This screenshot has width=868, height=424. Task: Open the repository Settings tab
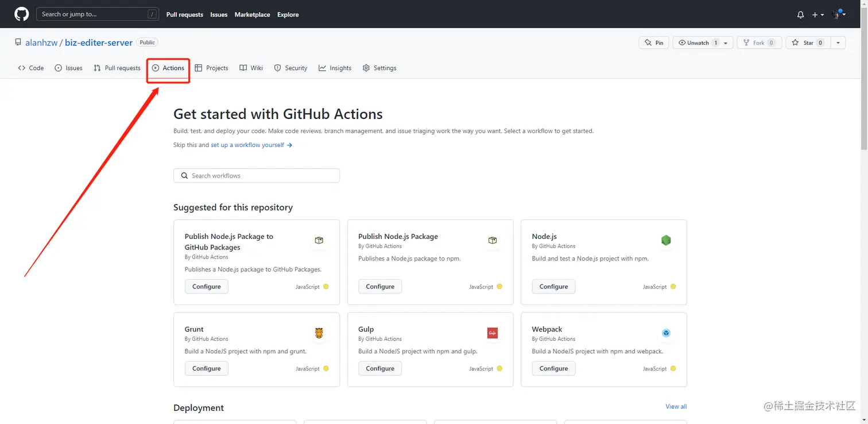pyautogui.click(x=379, y=68)
